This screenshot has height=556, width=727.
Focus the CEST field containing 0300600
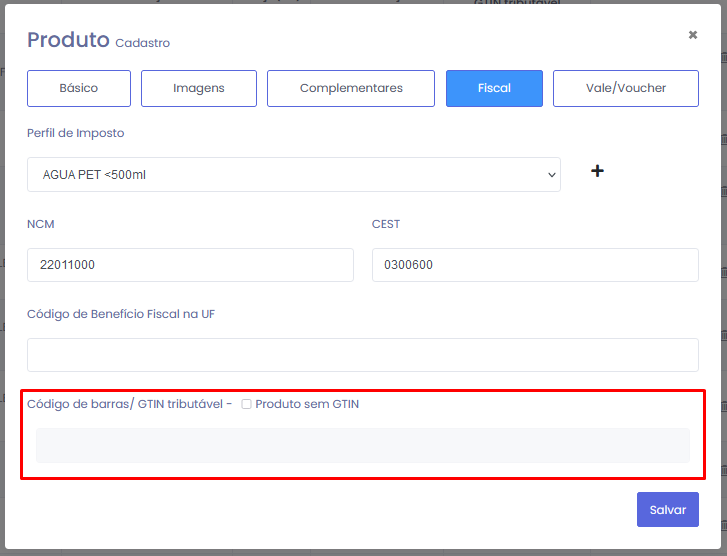click(x=535, y=265)
